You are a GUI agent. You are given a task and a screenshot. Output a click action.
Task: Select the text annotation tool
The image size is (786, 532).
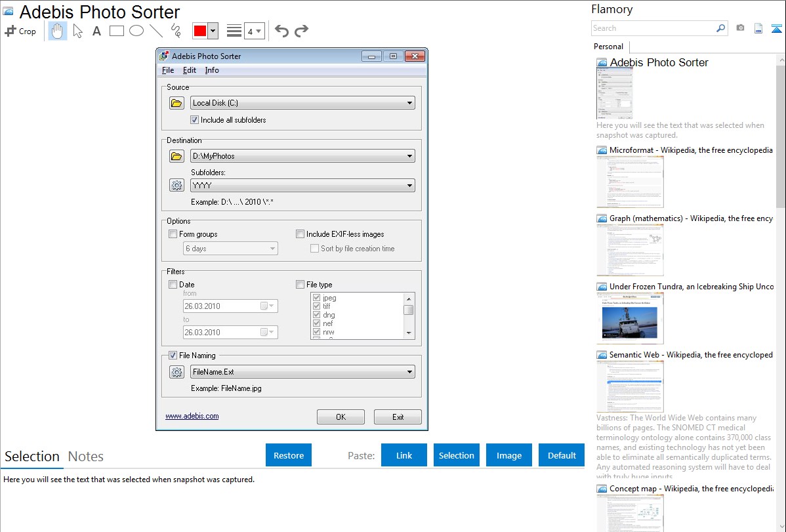coord(96,31)
